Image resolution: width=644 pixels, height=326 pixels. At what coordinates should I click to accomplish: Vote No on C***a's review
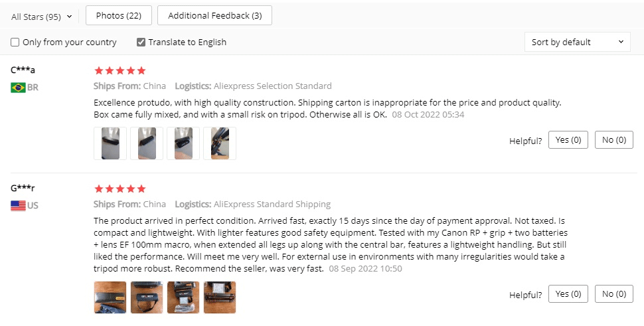pyautogui.click(x=614, y=140)
